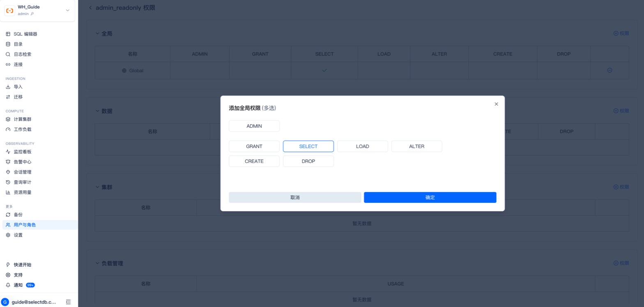
Task: Click the 资源用量 bar chart icon
Action: (x=8, y=192)
